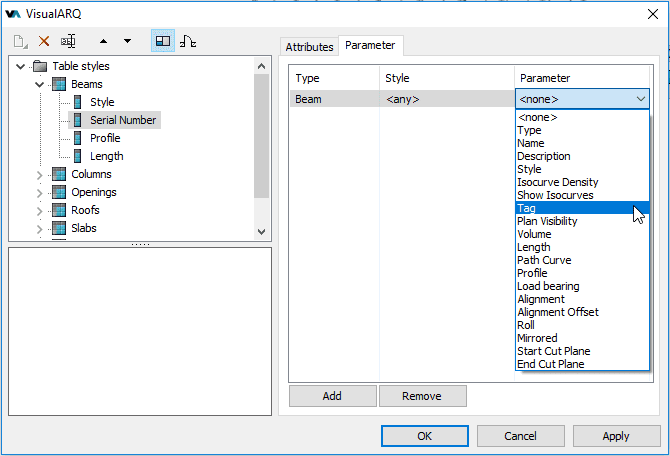Click the Remove button
Screen dimensions: 670x456
coord(422,396)
